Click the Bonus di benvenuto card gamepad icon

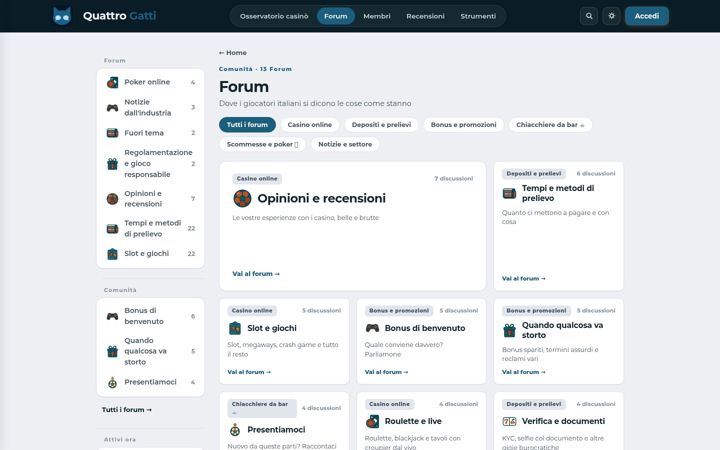point(372,328)
